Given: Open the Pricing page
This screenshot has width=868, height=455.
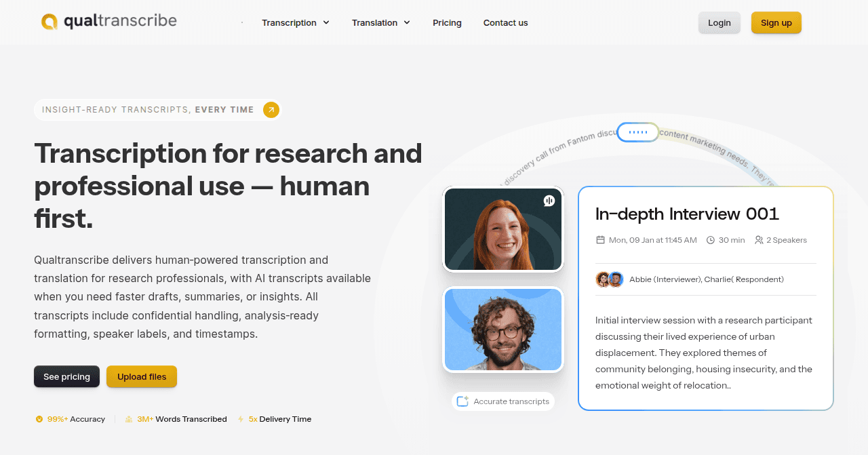Looking at the screenshot, I should tap(447, 22).
